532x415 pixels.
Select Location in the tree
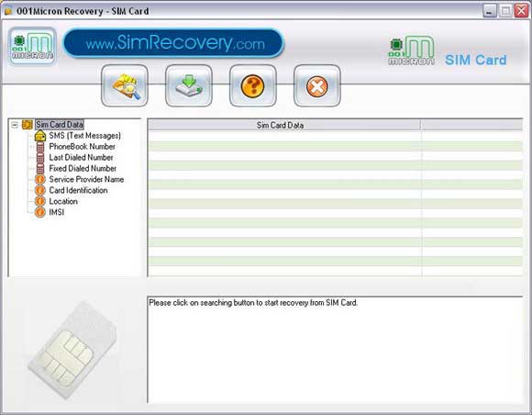(63, 201)
